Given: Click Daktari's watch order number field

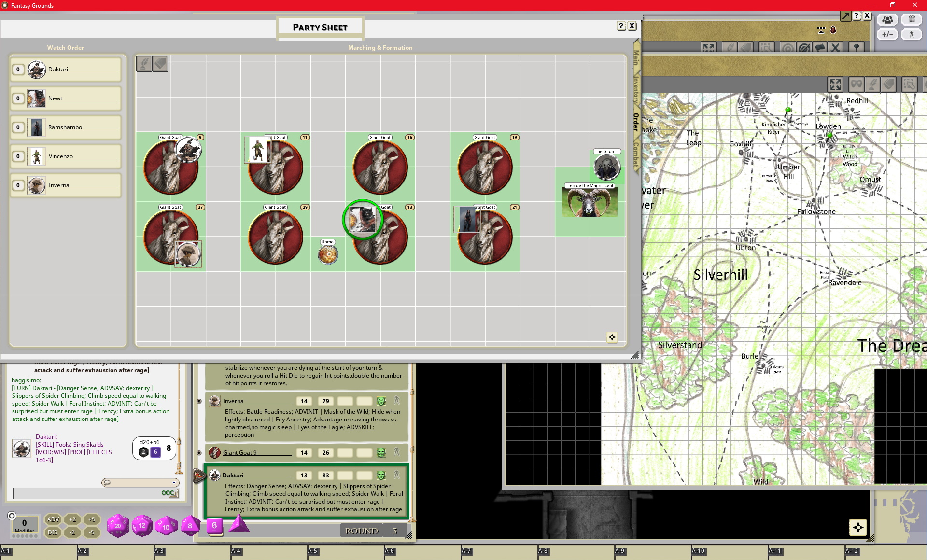Looking at the screenshot, I should point(18,70).
